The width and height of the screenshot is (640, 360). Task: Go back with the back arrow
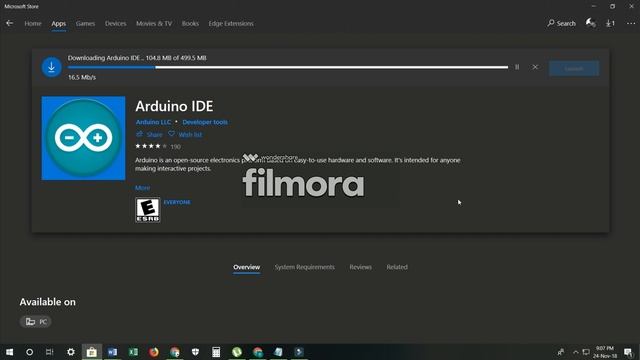(x=9, y=23)
